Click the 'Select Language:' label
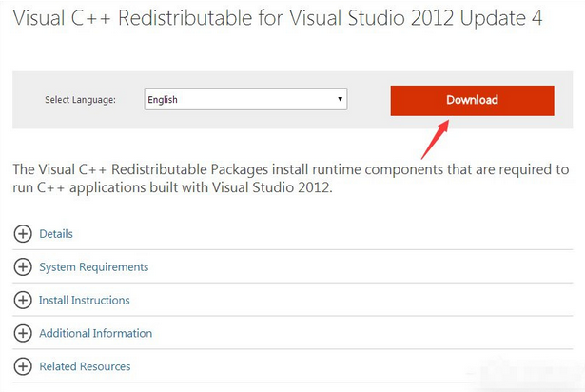This screenshot has height=392, width=585. pyautogui.click(x=80, y=100)
